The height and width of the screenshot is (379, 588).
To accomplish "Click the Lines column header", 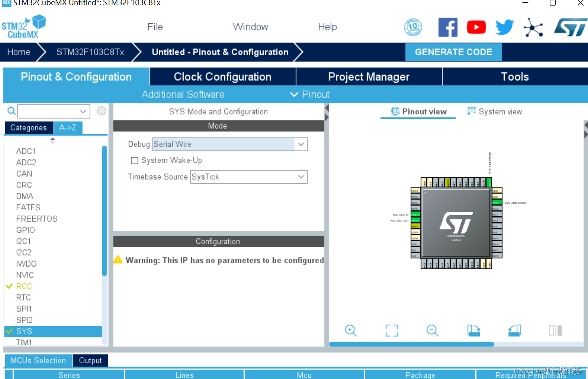I will click(184, 375).
